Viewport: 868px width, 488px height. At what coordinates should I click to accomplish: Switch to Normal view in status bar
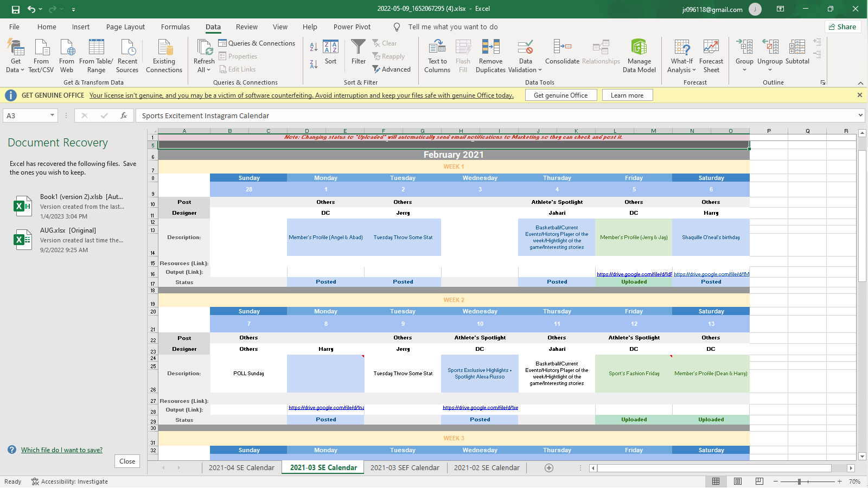pyautogui.click(x=716, y=481)
